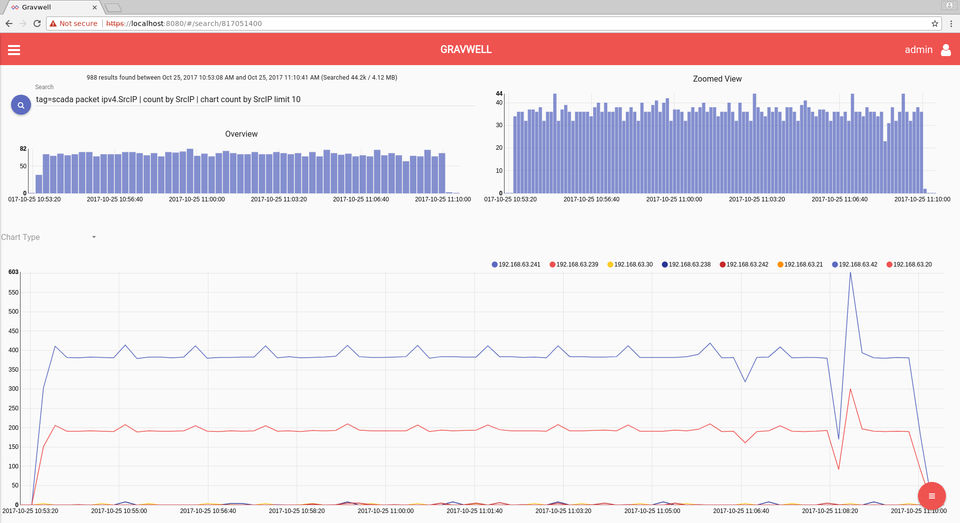Viewport: 960px width, 523px height.
Task: Expand the Chart Type dropdown
Action: point(49,237)
